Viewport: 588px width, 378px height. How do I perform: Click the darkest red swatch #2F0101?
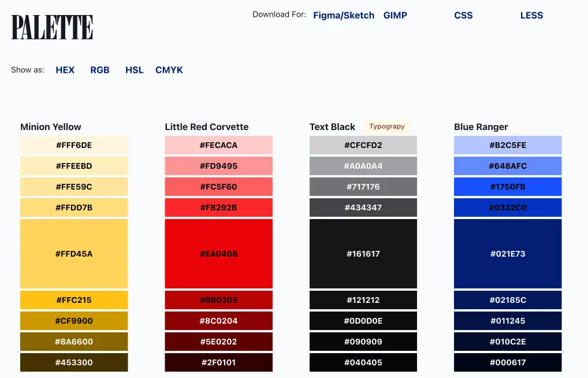218,362
